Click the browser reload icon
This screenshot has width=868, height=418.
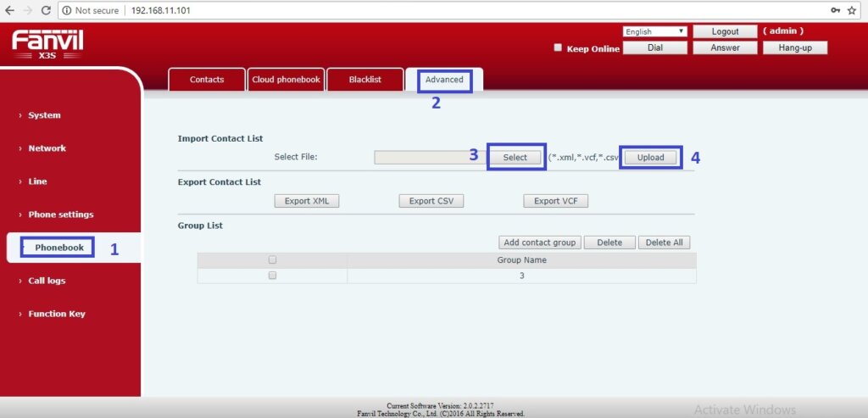(x=48, y=10)
